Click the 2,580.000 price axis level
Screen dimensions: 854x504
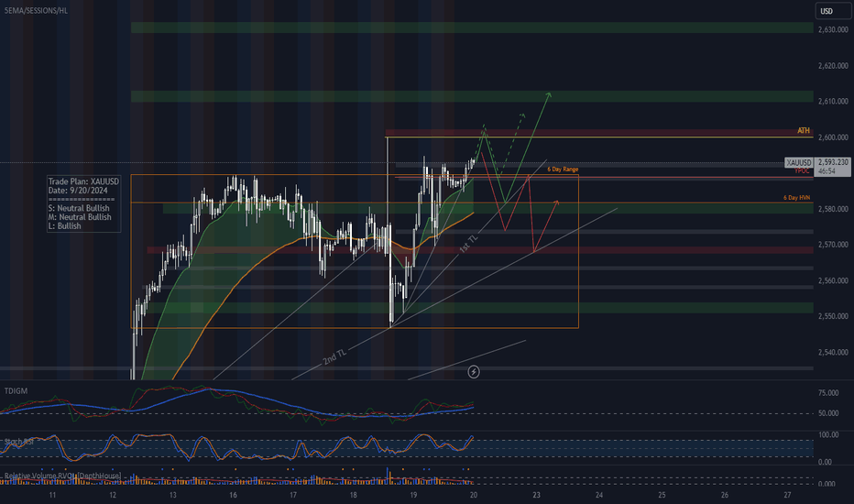(833, 209)
